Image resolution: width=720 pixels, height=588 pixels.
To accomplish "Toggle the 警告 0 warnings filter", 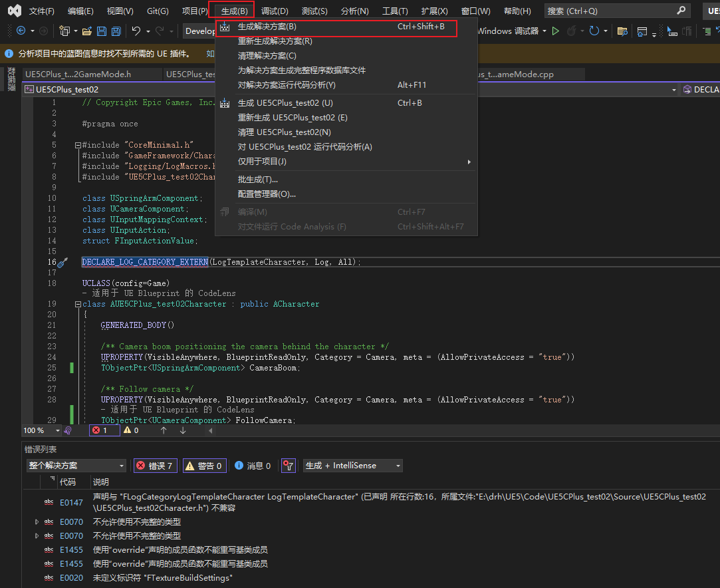I will click(204, 466).
